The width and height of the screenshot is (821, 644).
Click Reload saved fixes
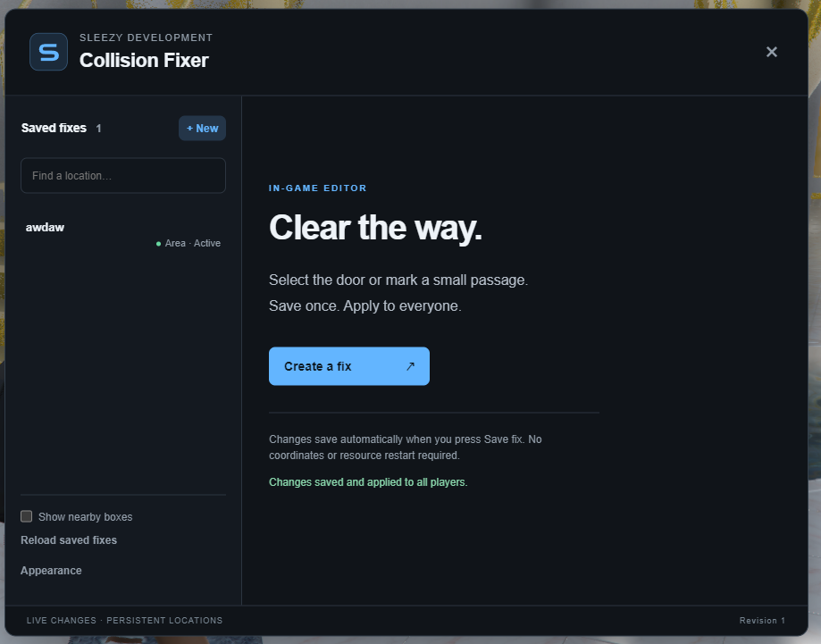69,540
